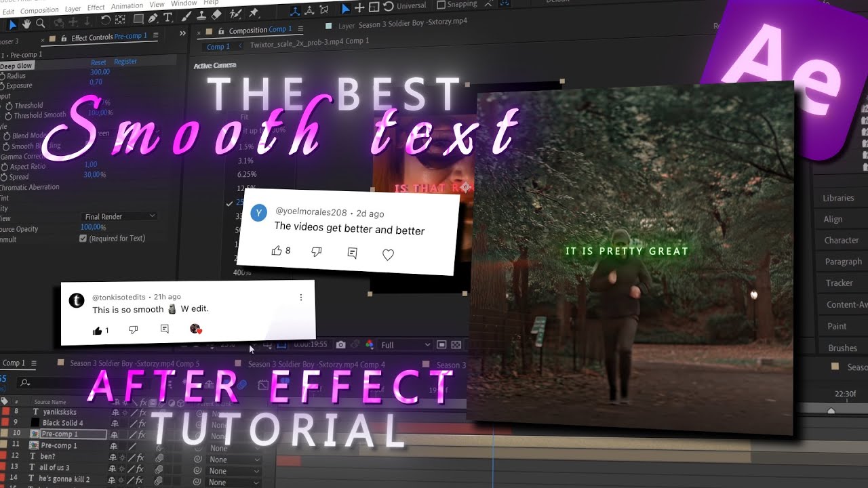
Task: Click the red label swatch of layer yaniksksks
Action: click(x=5, y=411)
